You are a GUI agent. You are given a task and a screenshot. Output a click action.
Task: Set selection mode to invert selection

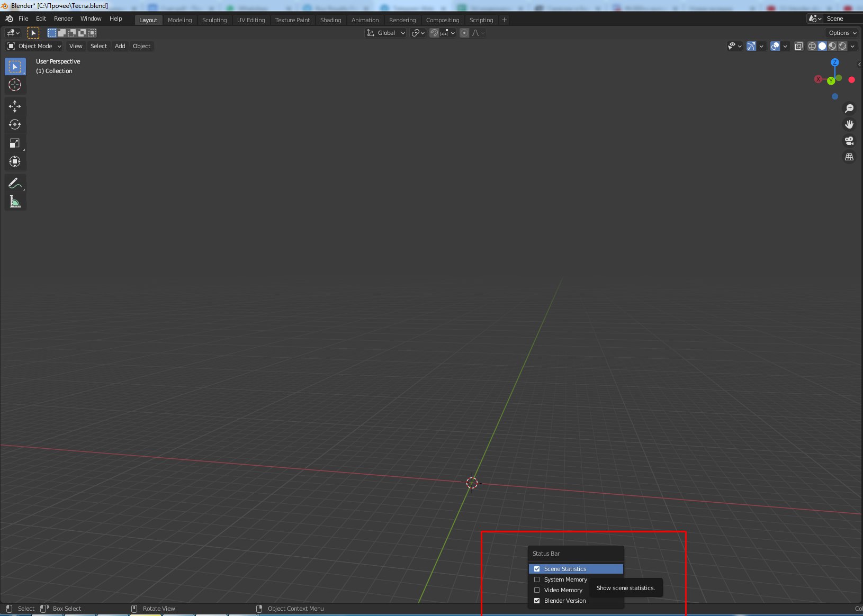(x=82, y=33)
